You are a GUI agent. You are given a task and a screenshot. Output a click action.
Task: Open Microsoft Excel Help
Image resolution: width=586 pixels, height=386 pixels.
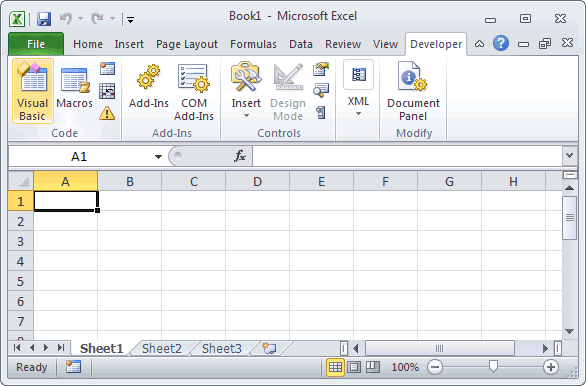[500, 44]
